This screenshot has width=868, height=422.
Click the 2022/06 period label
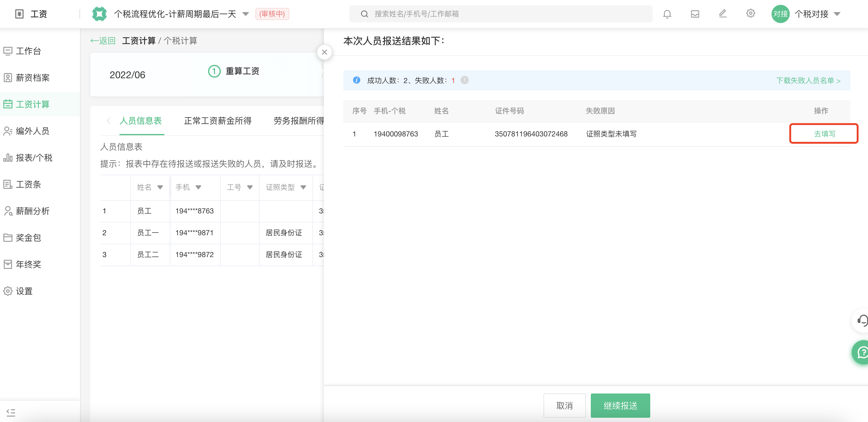pos(127,75)
